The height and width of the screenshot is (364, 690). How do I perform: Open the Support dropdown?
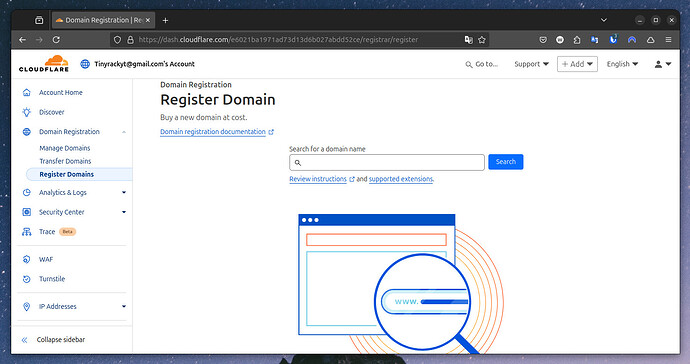[532, 64]
